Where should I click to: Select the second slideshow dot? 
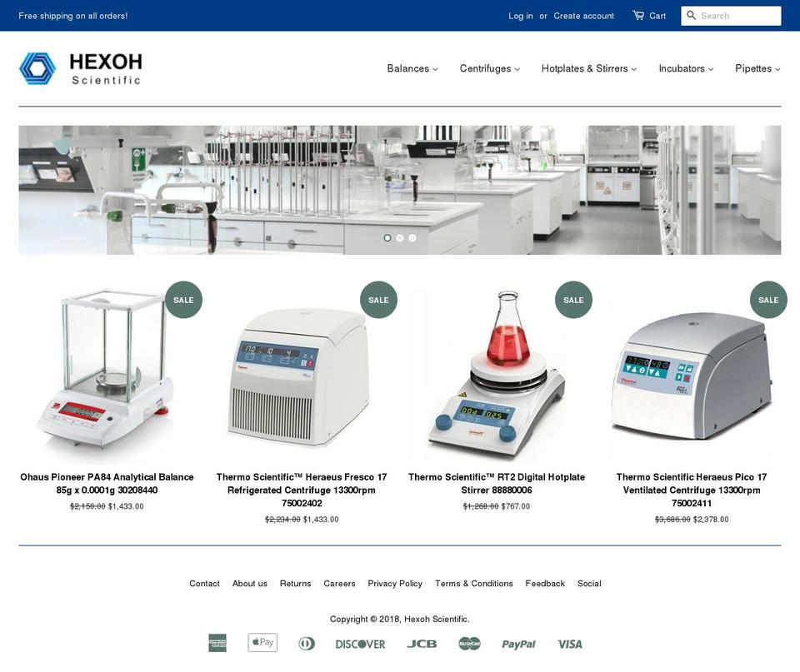pos(400,237)
